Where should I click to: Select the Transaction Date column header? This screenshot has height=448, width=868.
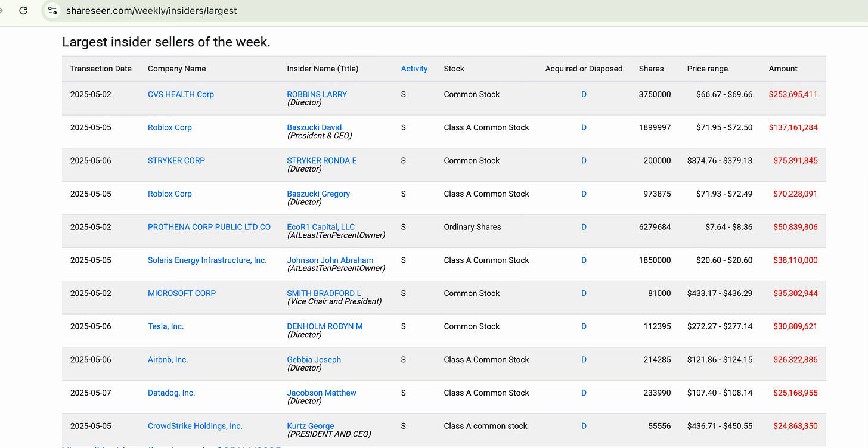(x=101, y=69)
